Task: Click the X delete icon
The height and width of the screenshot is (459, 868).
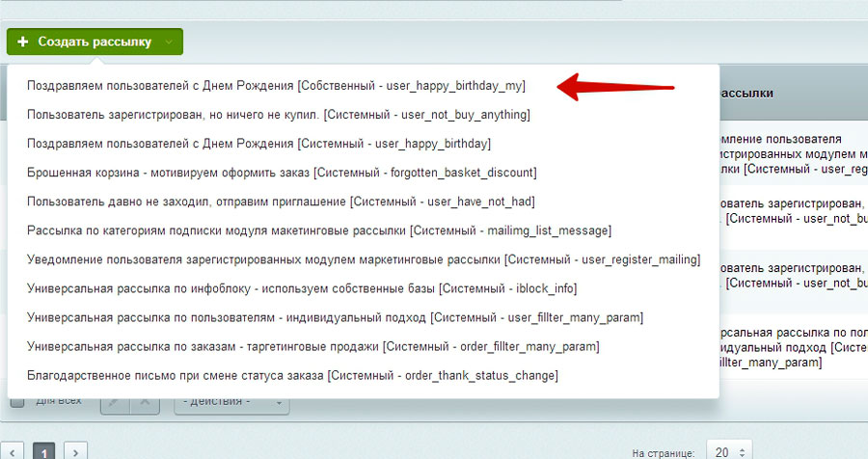Action: 143,401
